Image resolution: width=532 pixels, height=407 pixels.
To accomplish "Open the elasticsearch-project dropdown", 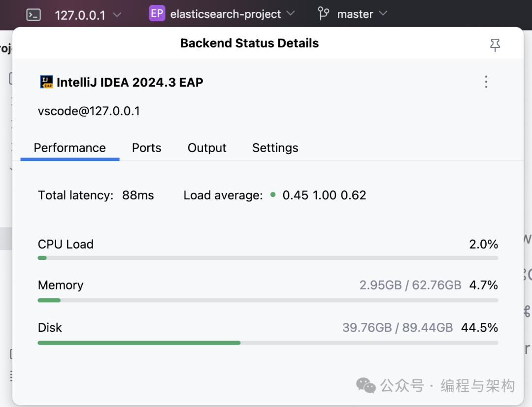I will pos(291,14).
